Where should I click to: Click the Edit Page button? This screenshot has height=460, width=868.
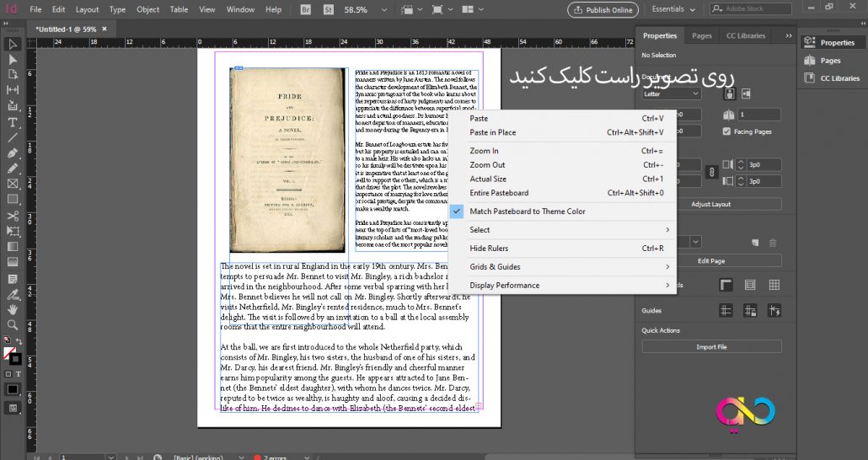point(711,260)
